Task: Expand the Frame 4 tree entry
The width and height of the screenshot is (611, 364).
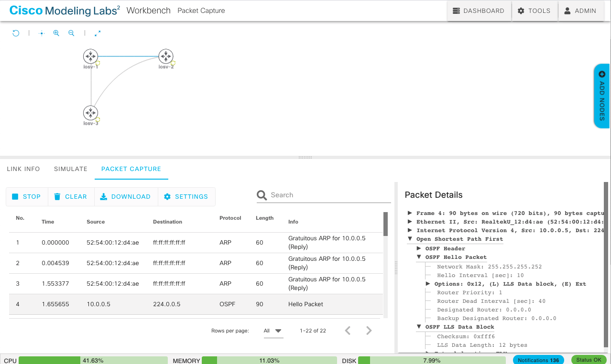Action: [410, 213]
